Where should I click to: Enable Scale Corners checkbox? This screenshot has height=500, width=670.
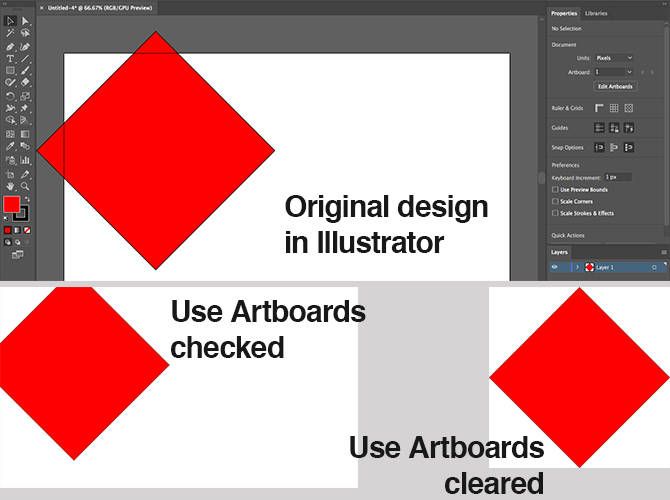(555, 201)
